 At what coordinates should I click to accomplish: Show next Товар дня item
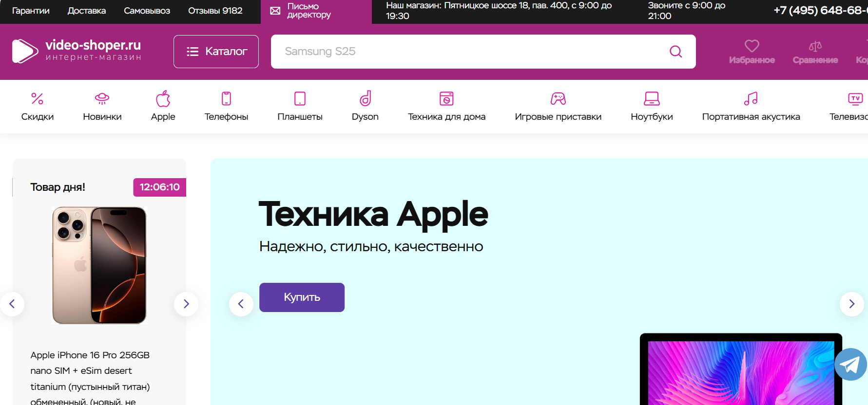(186, 304)
